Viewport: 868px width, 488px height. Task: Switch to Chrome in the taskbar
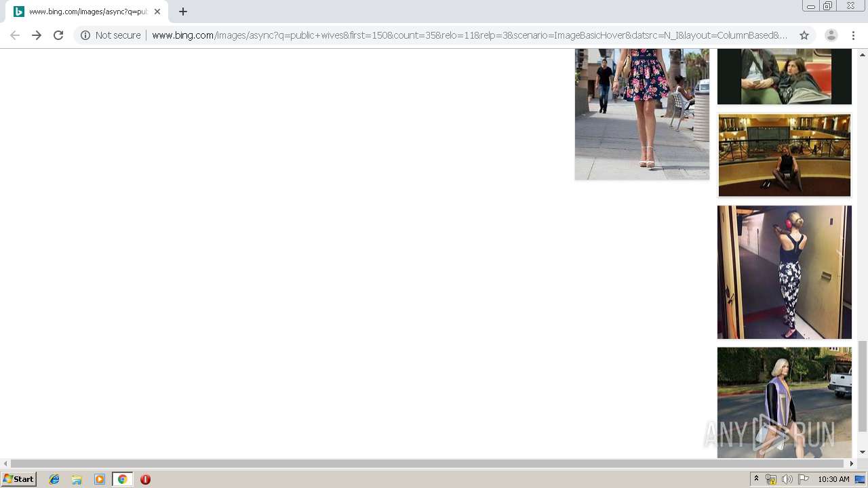(x=122, y=479)
